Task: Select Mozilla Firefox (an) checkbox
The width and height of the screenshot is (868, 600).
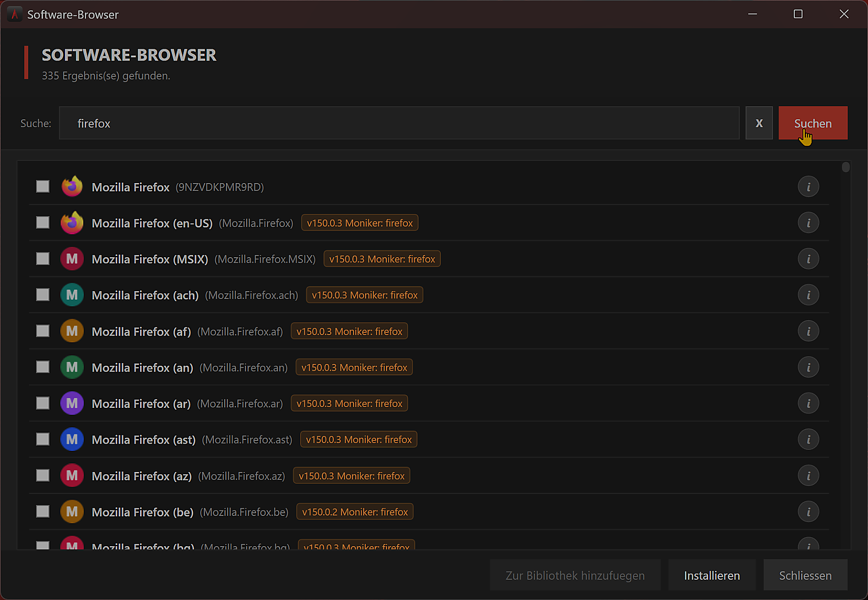Action: (43, 367)
